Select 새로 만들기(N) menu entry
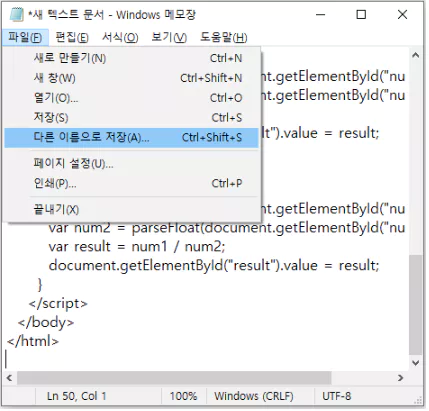The image size is (429, 411). (131, 58)
